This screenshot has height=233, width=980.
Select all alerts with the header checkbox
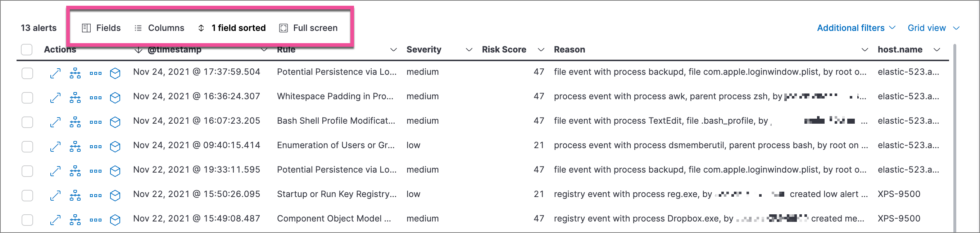[x=27, y=49]
